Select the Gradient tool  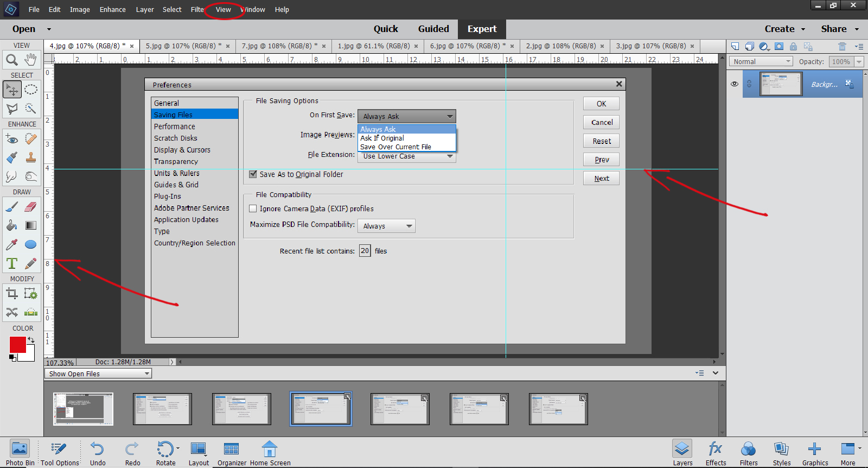pos(31,225)
